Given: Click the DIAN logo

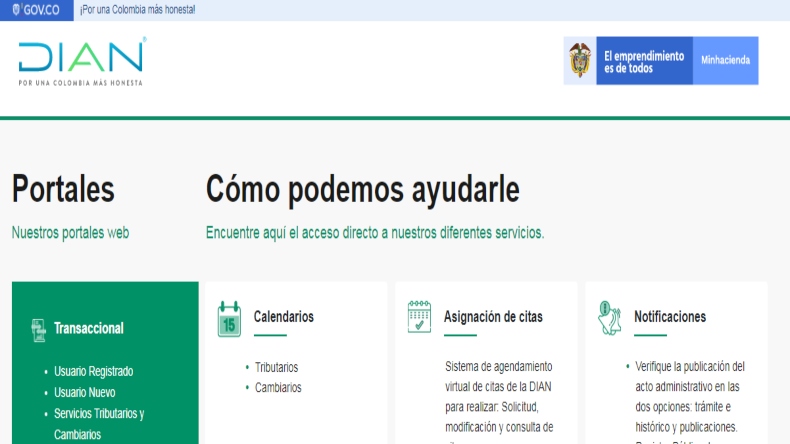Looking at the screenshot, I should pyautogui.click(x=81, y=60).
